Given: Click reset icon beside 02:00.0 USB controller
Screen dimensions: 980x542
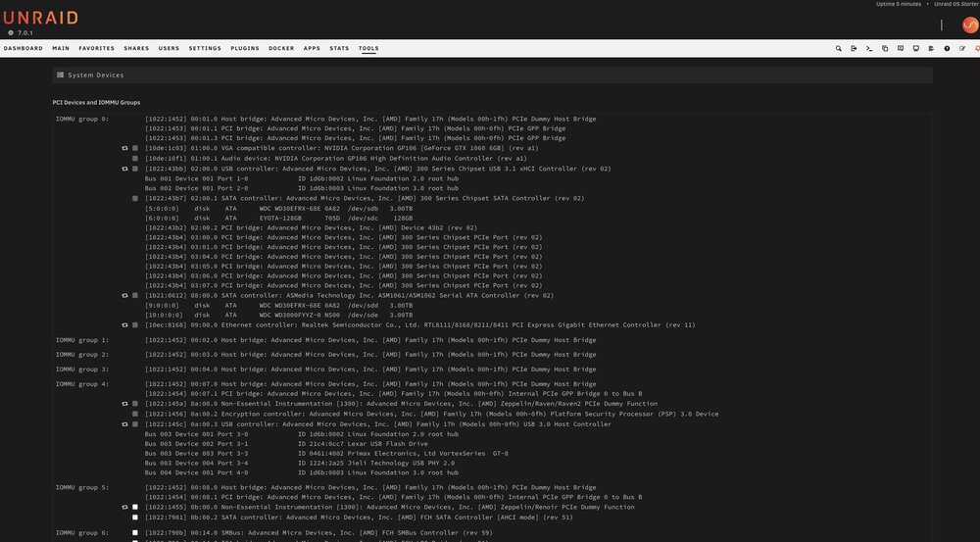Looking at the screenshot, I should [x=125, y=169].
